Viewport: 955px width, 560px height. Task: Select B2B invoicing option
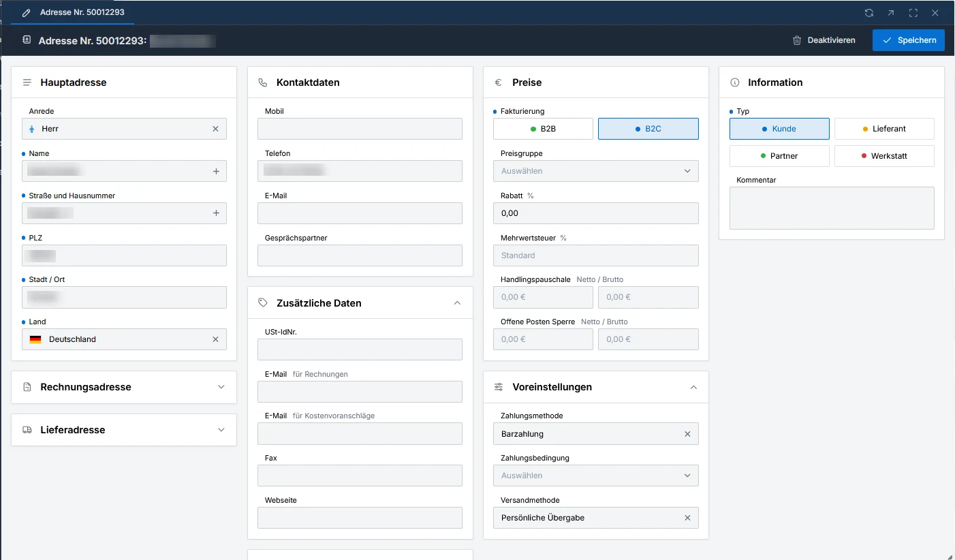click(543, 129)
